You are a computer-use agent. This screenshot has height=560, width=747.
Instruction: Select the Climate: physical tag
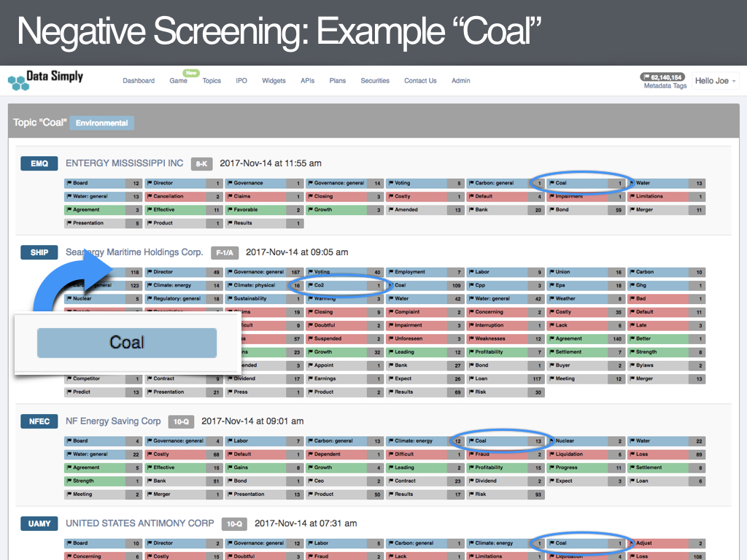pyautogui.click(x=264, y=285)
